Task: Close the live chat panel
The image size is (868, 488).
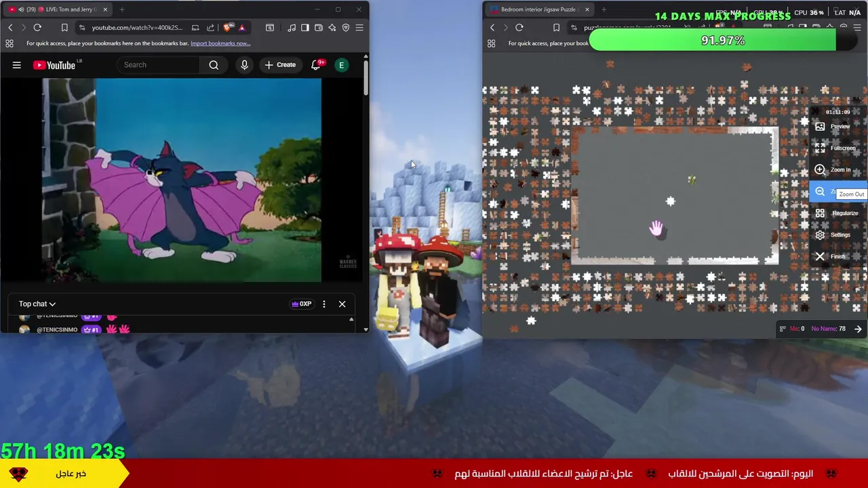Action: (342, 304)
